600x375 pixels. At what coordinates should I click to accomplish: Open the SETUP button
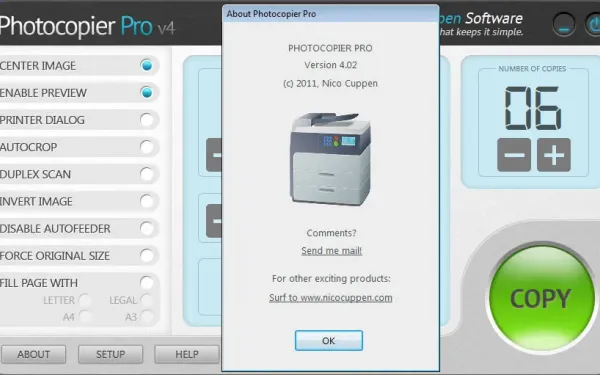(111, 354)
